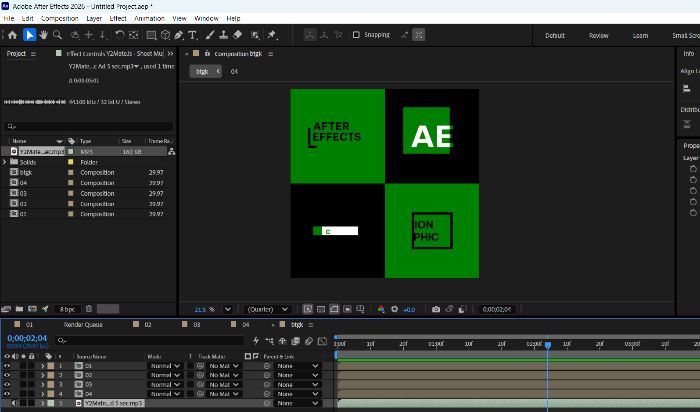Mute audio of the mp3 layer
Viewport: 700px width, 412px height.
click(x=15, y=403)
